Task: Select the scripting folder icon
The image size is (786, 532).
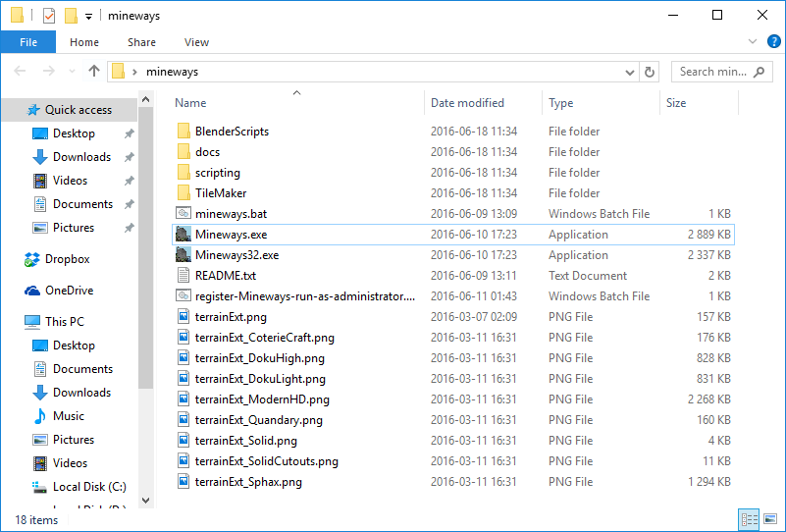Action: (183, 173)
